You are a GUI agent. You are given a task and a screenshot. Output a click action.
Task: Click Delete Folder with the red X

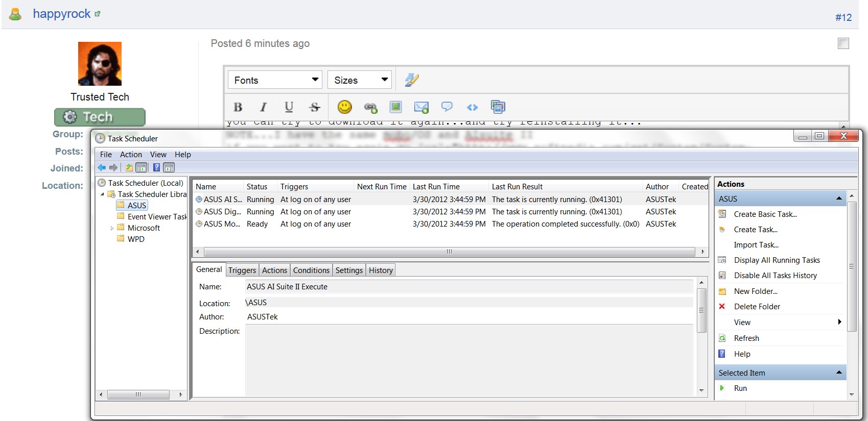pos(757,307)
